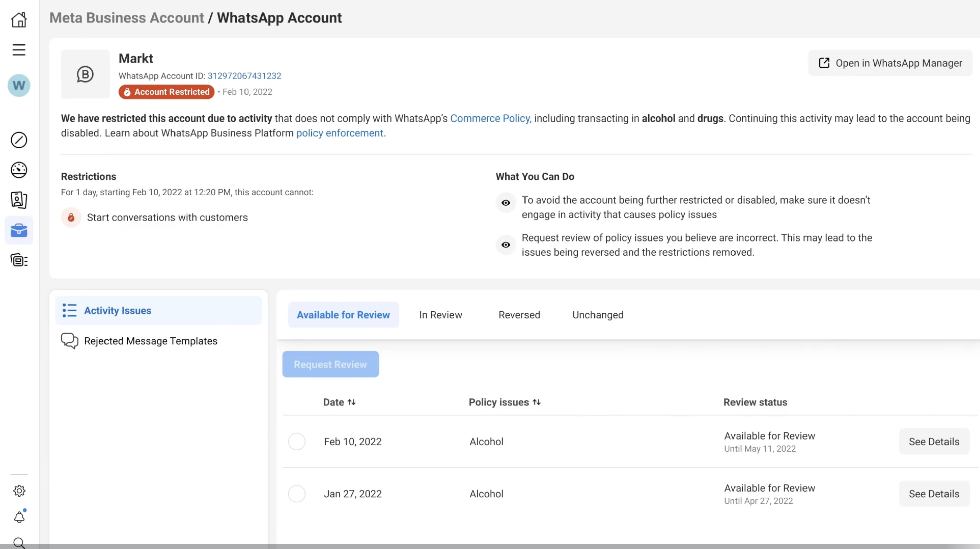See Details for Jan 27, 2022 issue
The height and width of the screenshot is (549, 980).
click(934, 494)
